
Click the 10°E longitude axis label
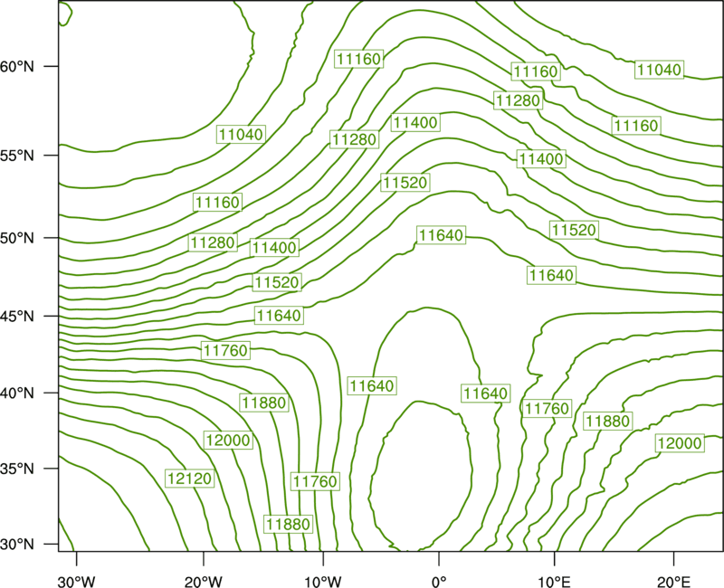click(554, 581)
